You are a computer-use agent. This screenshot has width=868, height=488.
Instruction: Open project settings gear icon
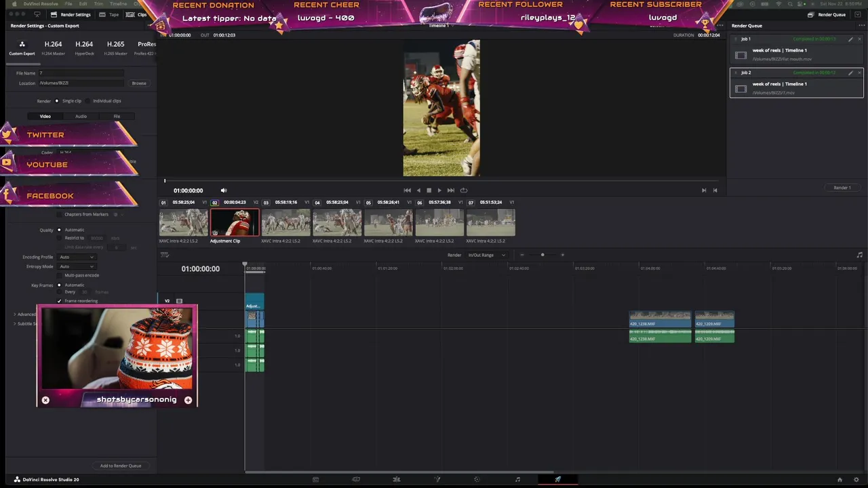point(856,479)
